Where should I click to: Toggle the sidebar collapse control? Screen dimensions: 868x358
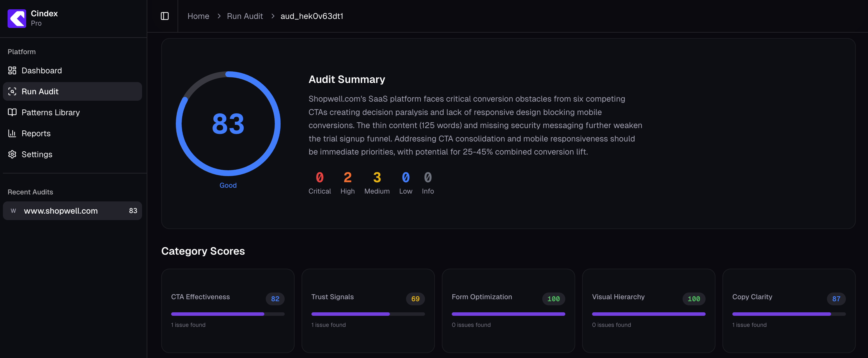tap(165, 16)
